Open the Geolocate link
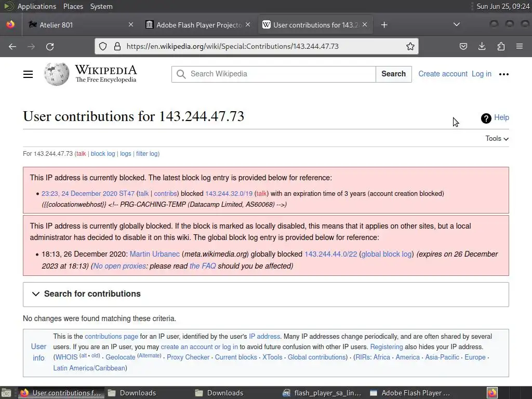532x399 pixels. point(121,357)
